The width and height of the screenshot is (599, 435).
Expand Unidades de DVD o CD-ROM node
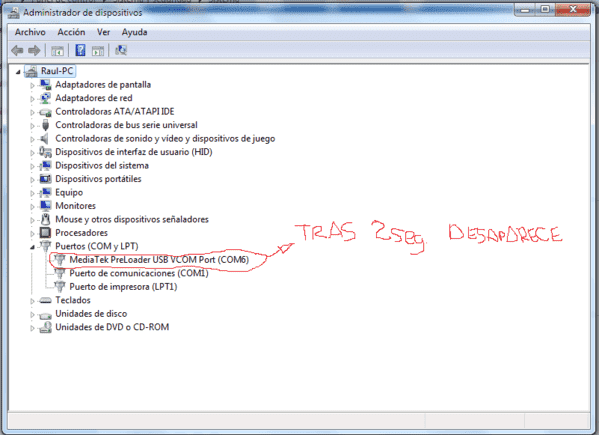click(32, 328)
